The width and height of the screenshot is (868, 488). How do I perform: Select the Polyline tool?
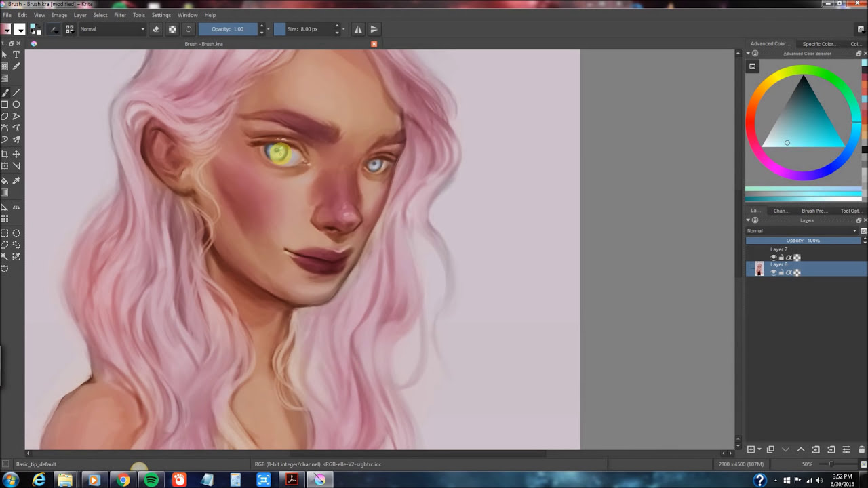click(x=16, y=116)
